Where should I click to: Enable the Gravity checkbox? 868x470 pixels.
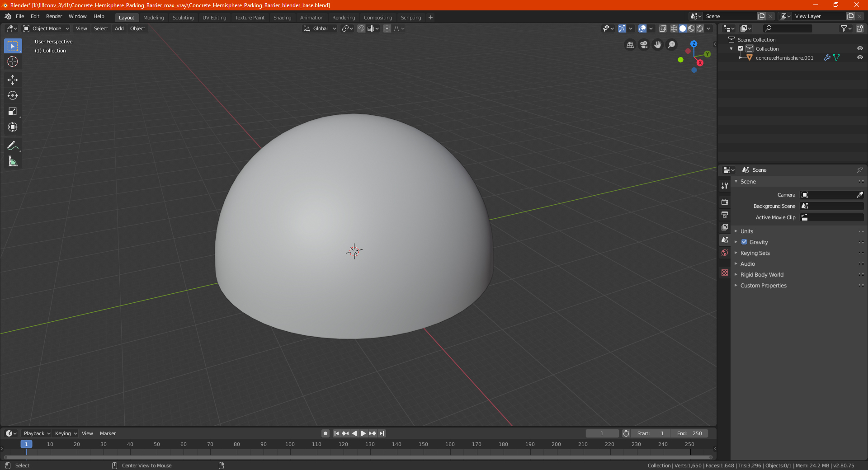coord(744,242)
